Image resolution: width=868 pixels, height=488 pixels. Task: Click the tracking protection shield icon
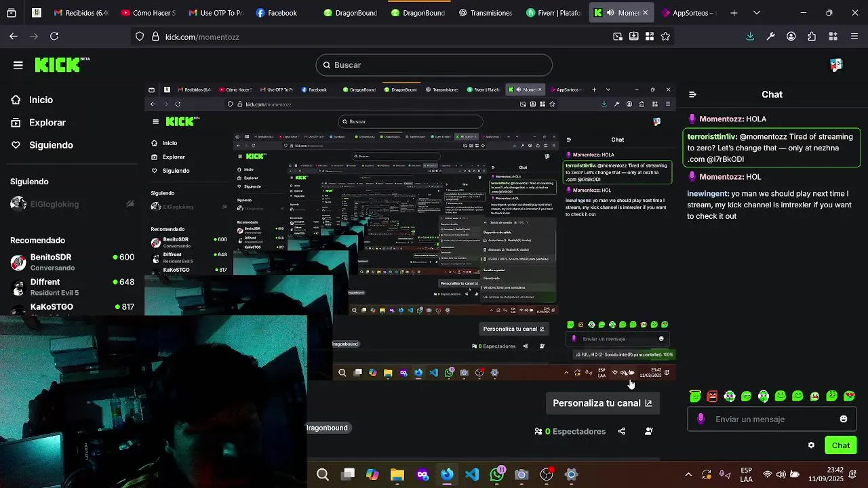(140, 37)
